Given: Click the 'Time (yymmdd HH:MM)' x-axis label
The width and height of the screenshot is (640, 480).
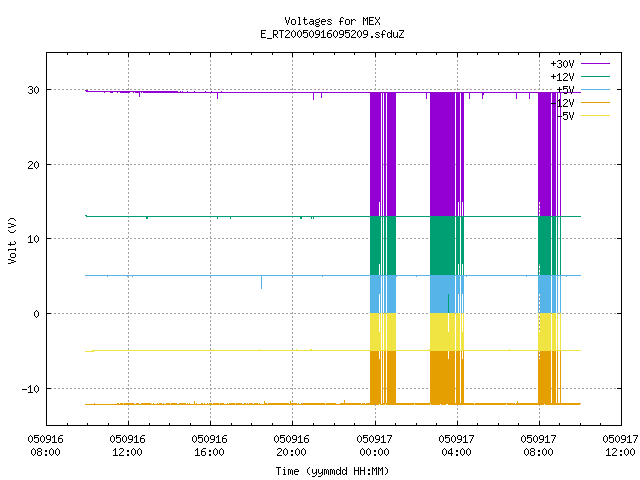Looking at the screenshot, I should coord(332,471).
